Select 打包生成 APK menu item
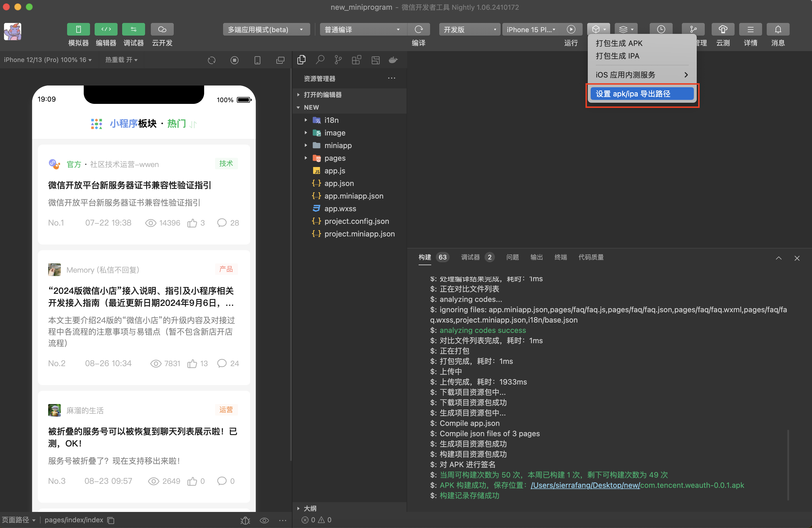 (x=641, y=43)
